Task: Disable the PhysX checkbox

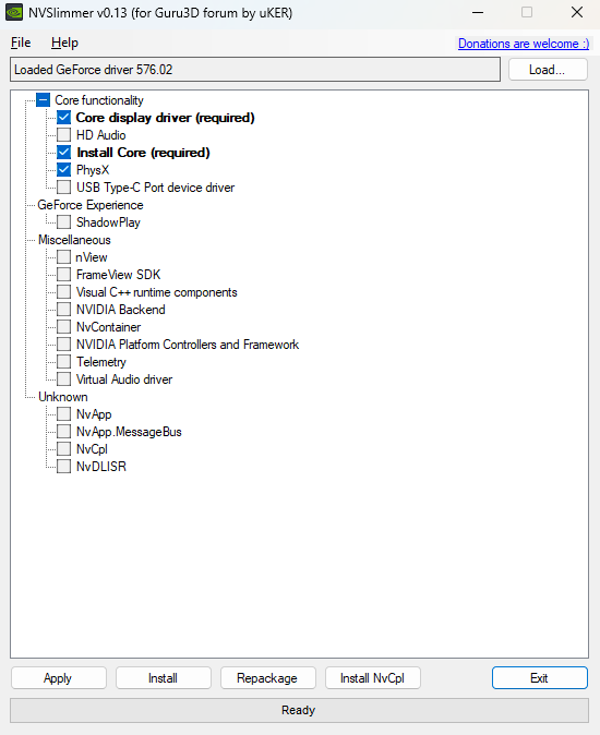Action: coord(64,170)
